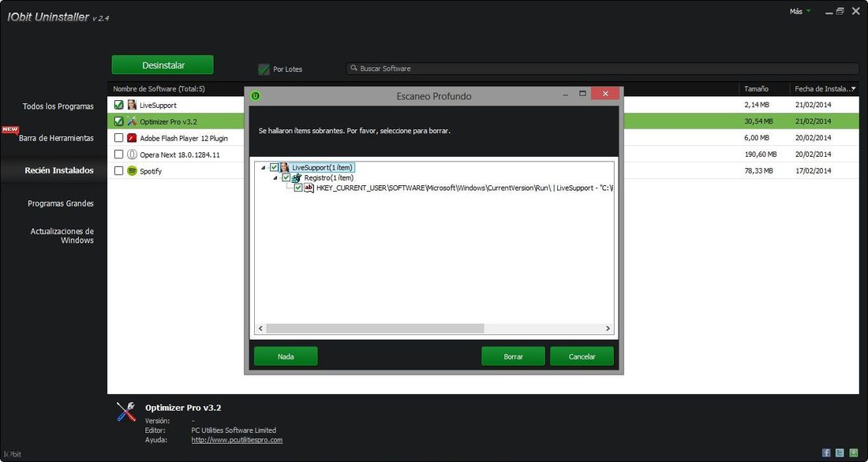Collapse the LiveSupport tree node
This screenshot has width=868, height=462.
pos(263,168)
